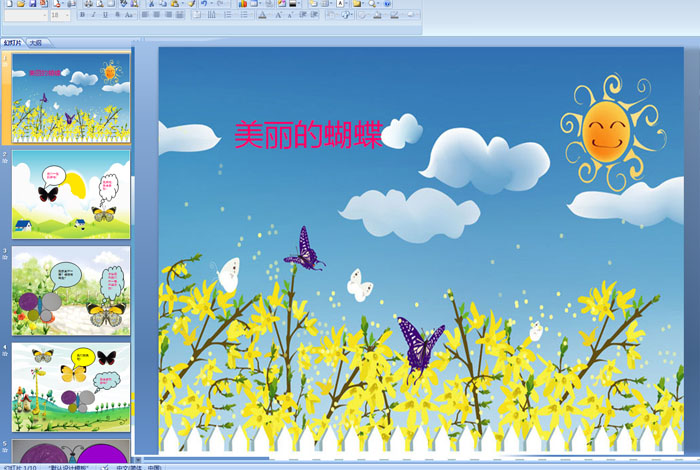The image size is (700, 470).
Task: Toggle Underline formatting
Action: [105, 15]
